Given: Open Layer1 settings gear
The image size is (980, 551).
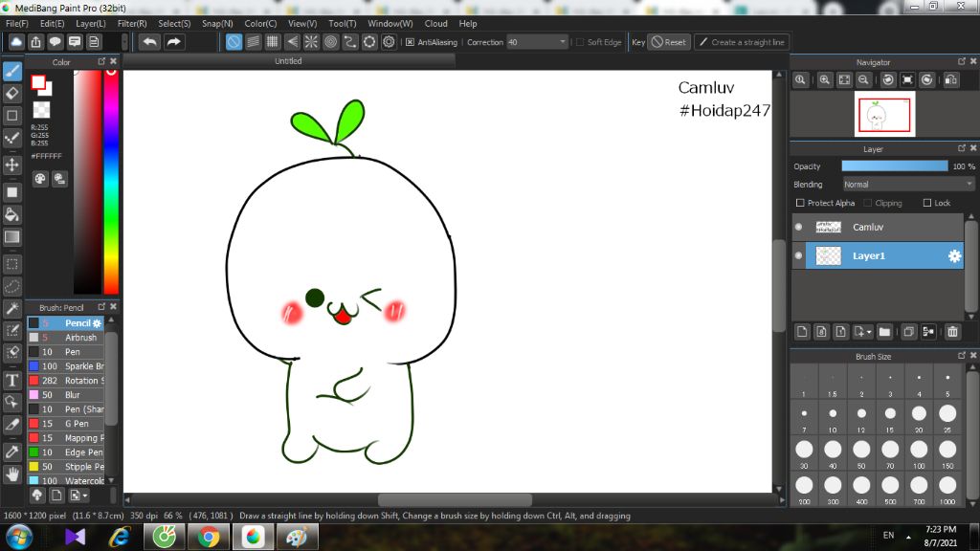Looking at the screenshot, I should coord(954,256).
